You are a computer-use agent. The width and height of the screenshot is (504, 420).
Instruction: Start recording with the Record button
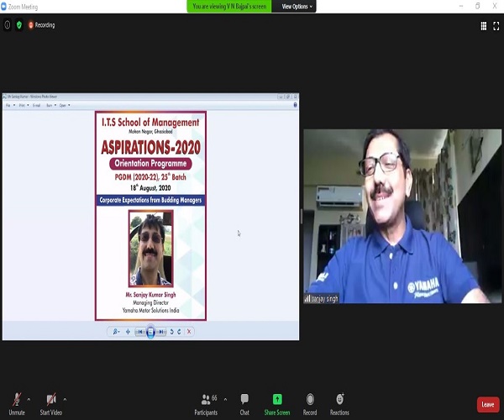click(310, 404)
